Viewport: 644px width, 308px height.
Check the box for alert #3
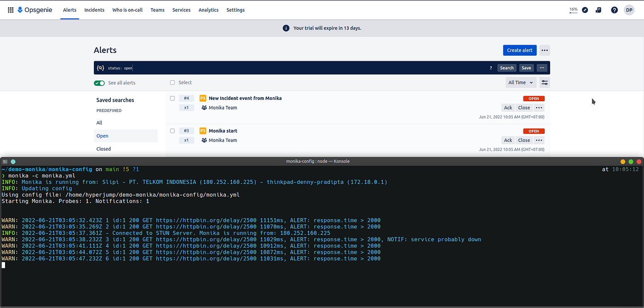point(172,131)
